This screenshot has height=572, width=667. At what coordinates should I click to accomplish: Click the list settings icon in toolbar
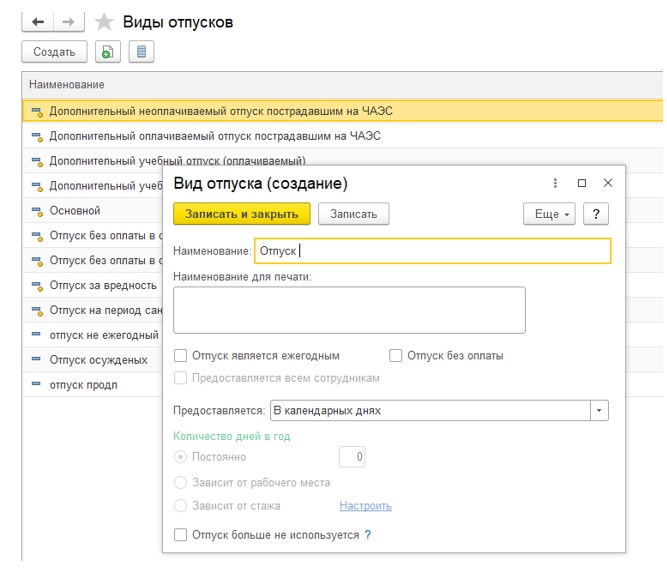click(141, 52)
